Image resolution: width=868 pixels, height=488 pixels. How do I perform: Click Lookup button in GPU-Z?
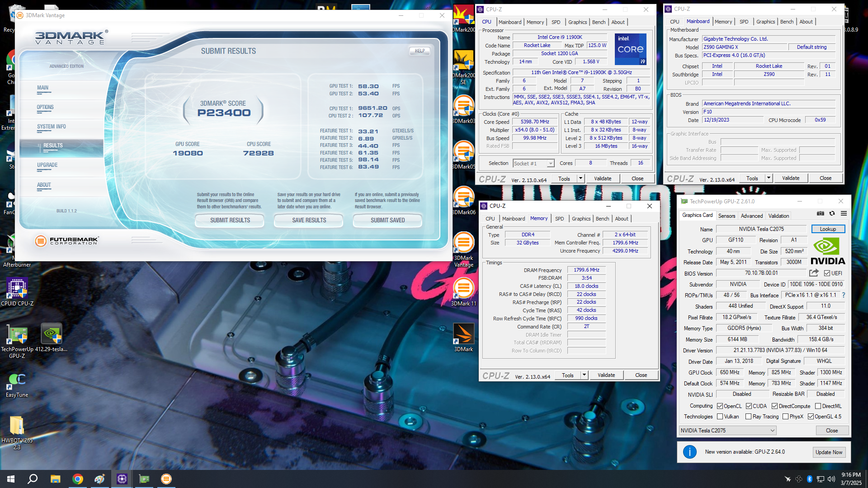tap(828, 229)
